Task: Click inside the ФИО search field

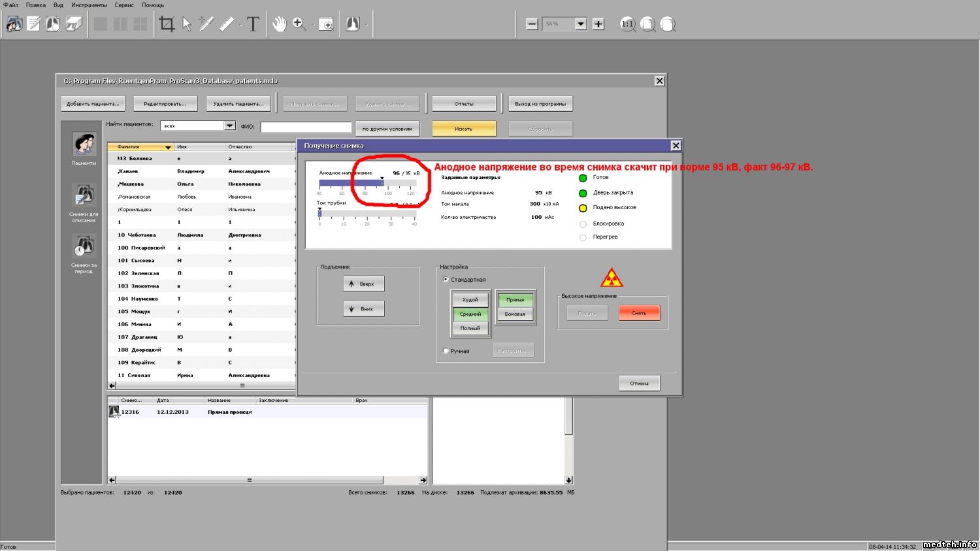Action: pyautogui.click(x=306, y=127)
